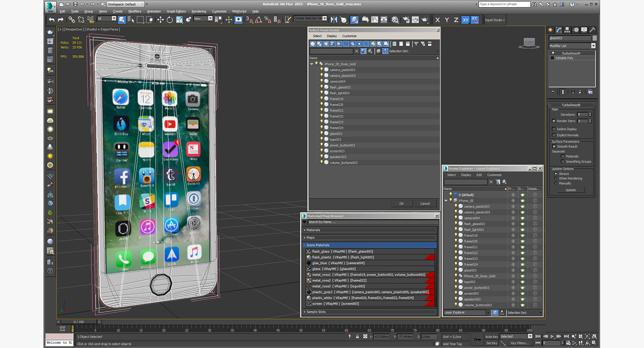Activate the Select Object tool
Viewport: 644px width, 348px height.
pyautogui.click(x=121, y=20)
